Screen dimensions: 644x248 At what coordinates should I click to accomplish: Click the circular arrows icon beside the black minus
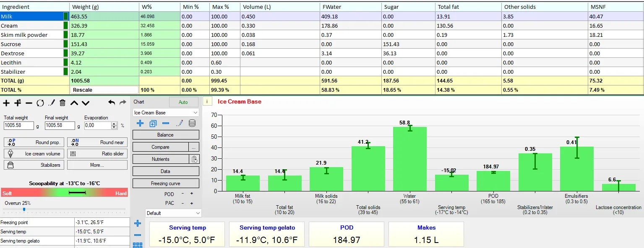click(40, 103)
